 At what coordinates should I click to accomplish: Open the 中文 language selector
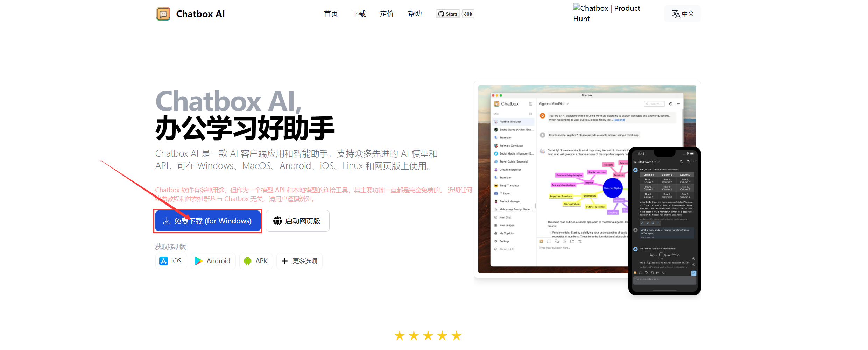(682, 14)
